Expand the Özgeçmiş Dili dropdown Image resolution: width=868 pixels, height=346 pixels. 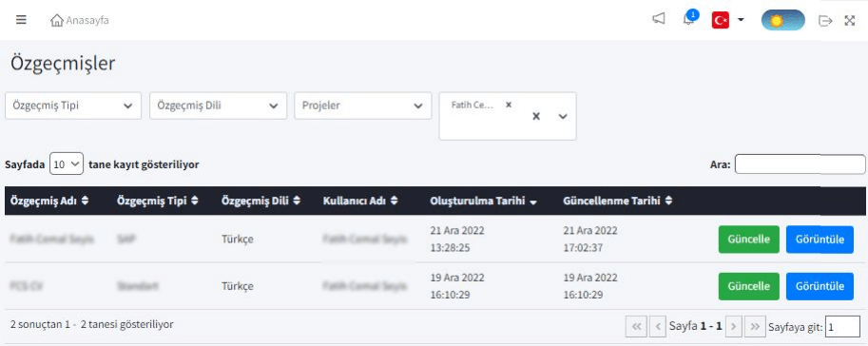pyautogui.click(x=218, y=106)
